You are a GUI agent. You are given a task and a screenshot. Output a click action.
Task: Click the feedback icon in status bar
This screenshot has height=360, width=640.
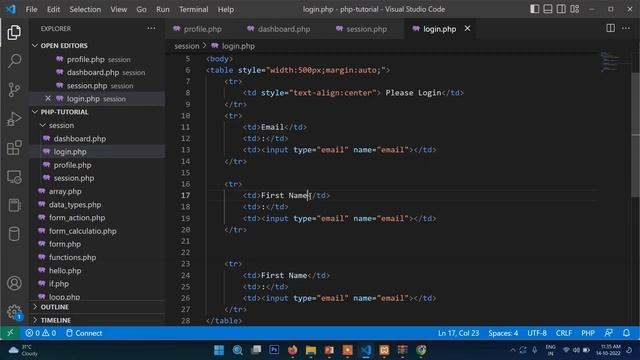[608, 333]
